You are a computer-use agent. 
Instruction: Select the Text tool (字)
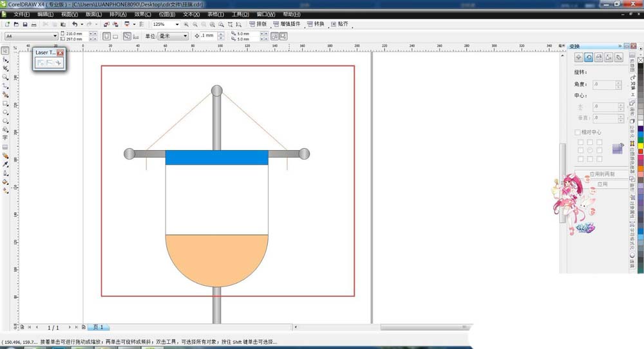click(x=5, y=138)
